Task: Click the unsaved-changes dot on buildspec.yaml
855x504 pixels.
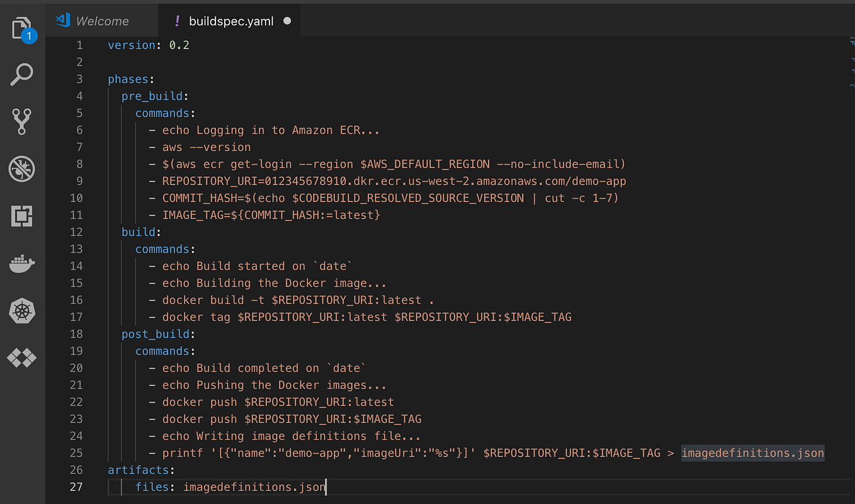Action: [287, 20]
